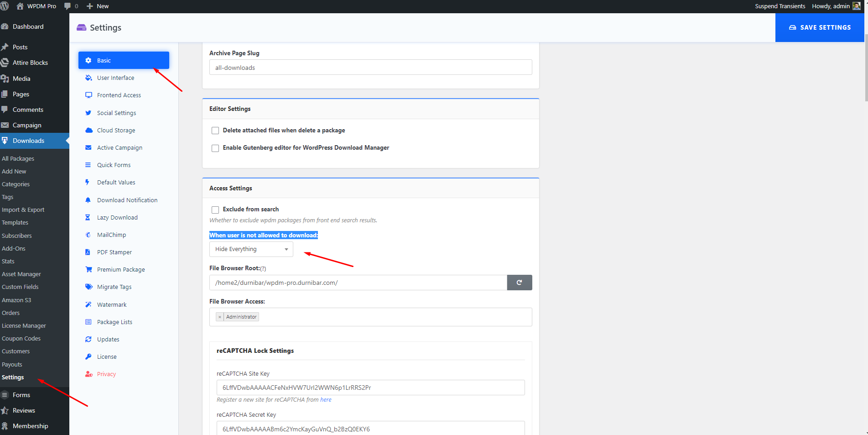Image resolution: width=868 pixels, height=435 pixels.
Task: Click the Download Notification bell icon
Action: (88, 200)
